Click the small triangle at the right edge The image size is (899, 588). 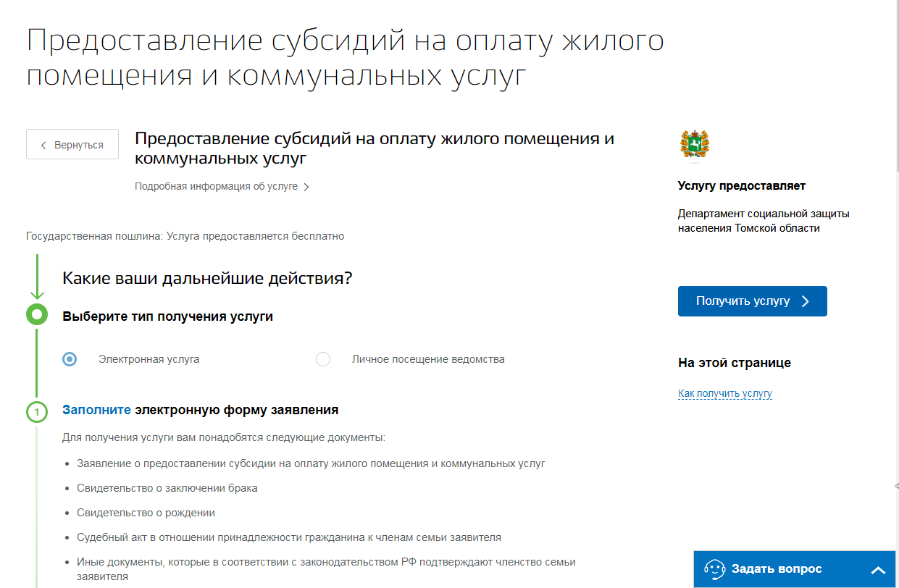click(896, 487)
